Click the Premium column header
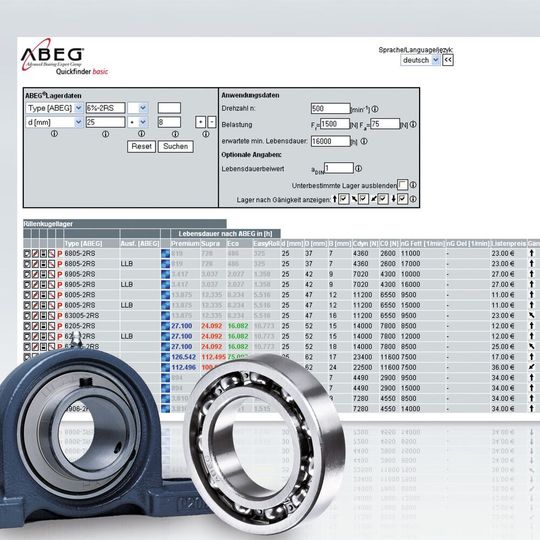The width and height of the screenshot is (540, 540). (185, 244)
